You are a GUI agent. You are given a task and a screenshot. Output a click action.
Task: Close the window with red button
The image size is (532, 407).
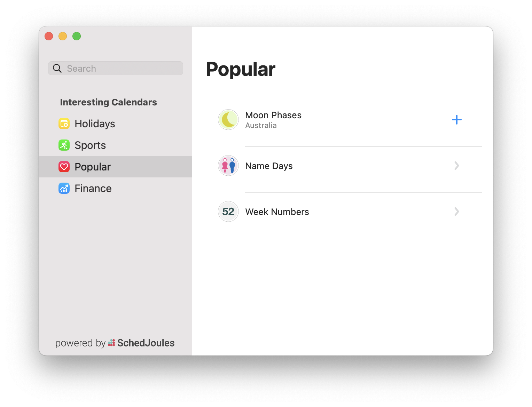49,36
